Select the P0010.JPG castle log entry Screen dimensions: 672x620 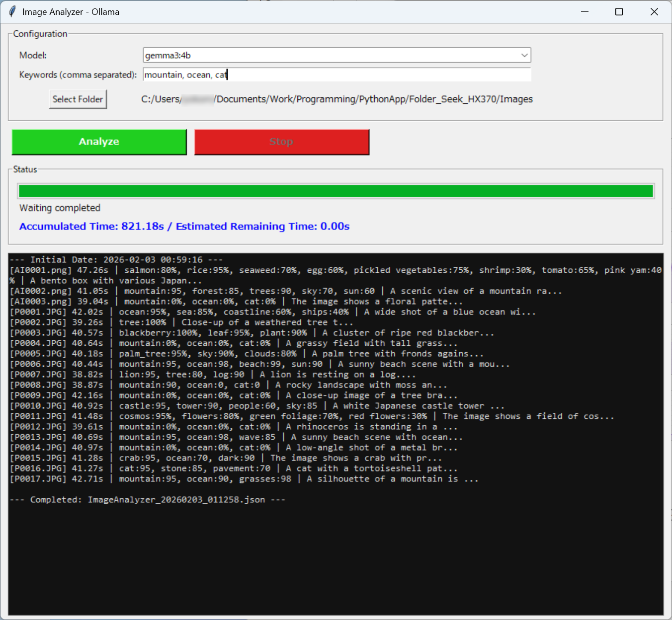(257, 406)
